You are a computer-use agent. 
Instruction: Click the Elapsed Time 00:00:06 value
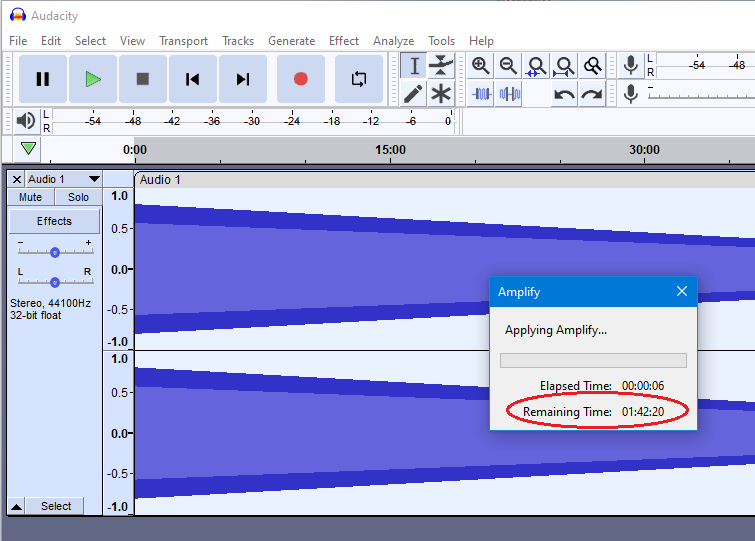(x=643, y=386)
